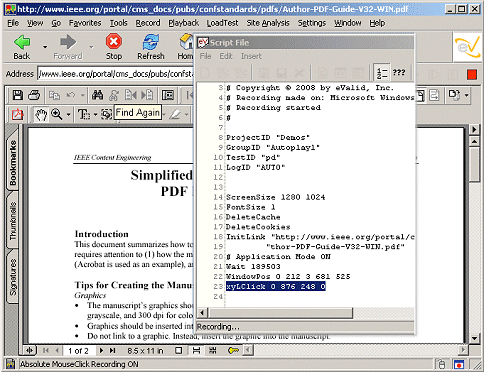The width and height of the screenshot is (484, 372).
Task: Click the Forward arrow button
Action: 68,47
